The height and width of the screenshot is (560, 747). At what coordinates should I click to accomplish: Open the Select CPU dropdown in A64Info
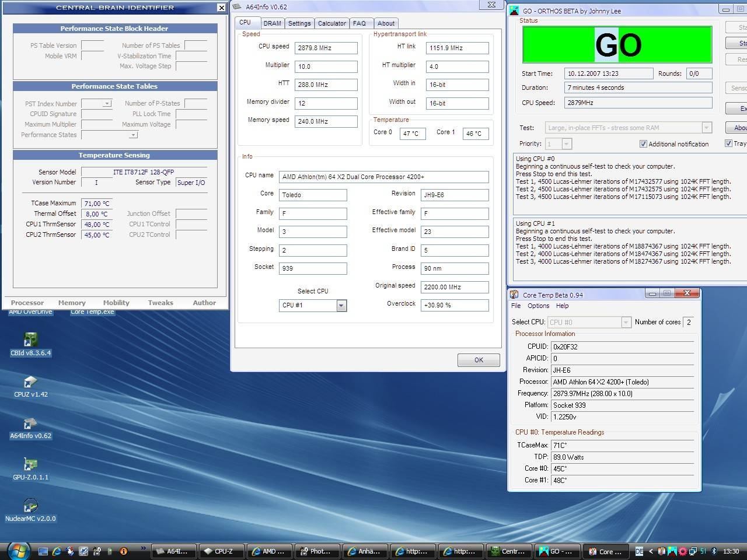click(x=341, y=305)
